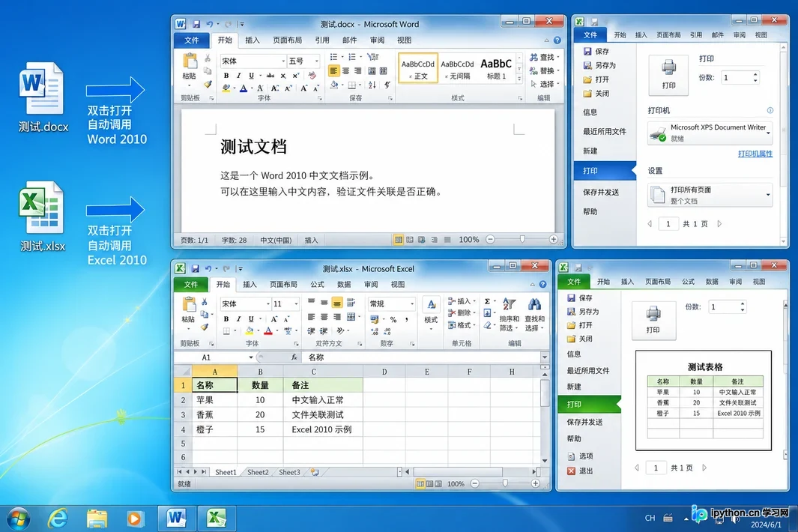The height and width of the screenshot is (532, 798).
Task: Toggle Underline in Word font group
Action: tap(251, 76)
